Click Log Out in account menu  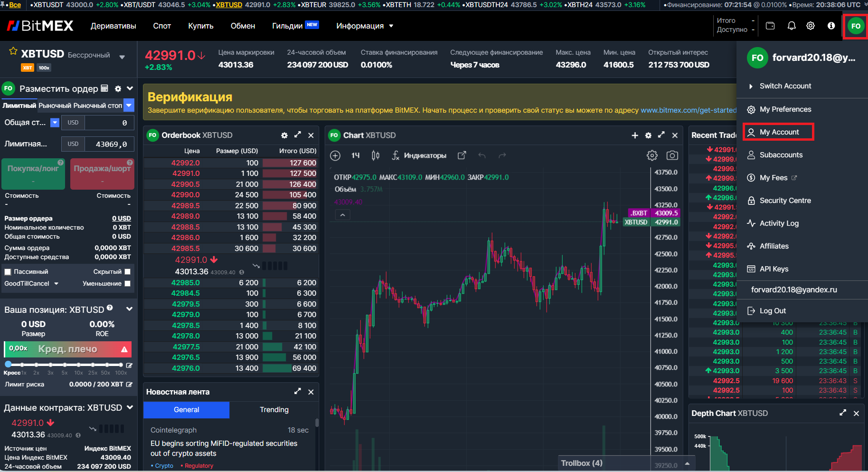pyautogui.click(x=767, y=311)
